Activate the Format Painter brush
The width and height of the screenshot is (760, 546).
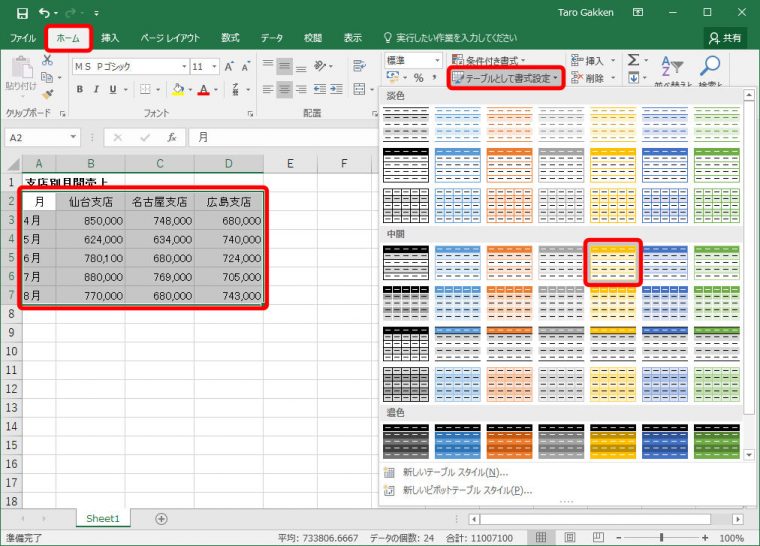tap(47, 94)
